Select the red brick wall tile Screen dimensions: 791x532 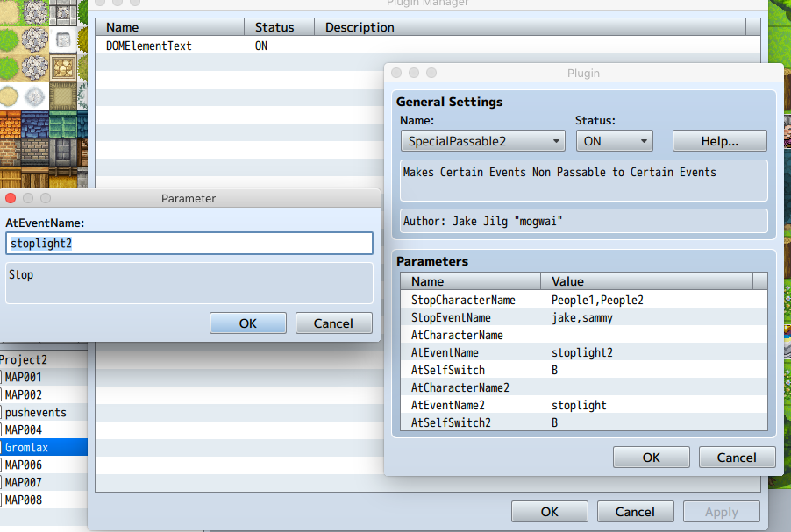[x=11, y=152]
